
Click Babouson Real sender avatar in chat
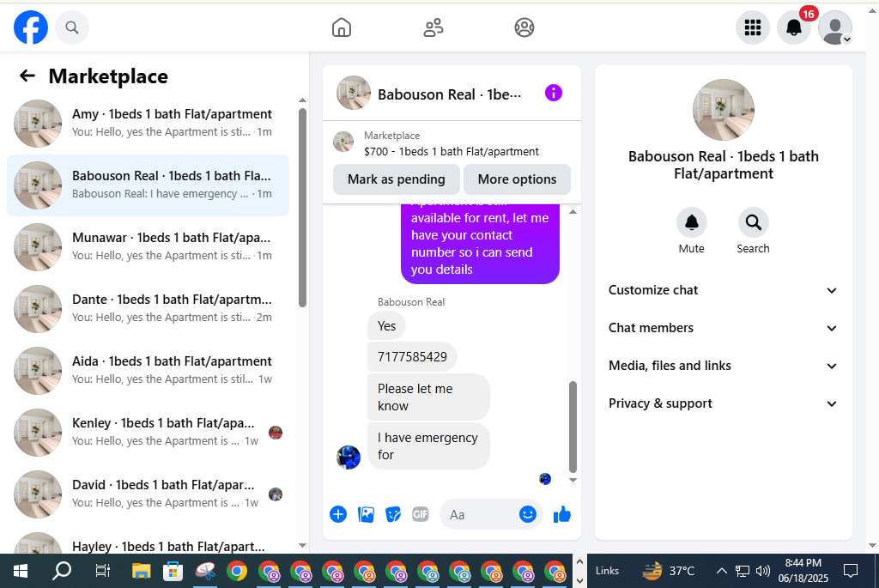pyautogui.click(x=349, y=458)
